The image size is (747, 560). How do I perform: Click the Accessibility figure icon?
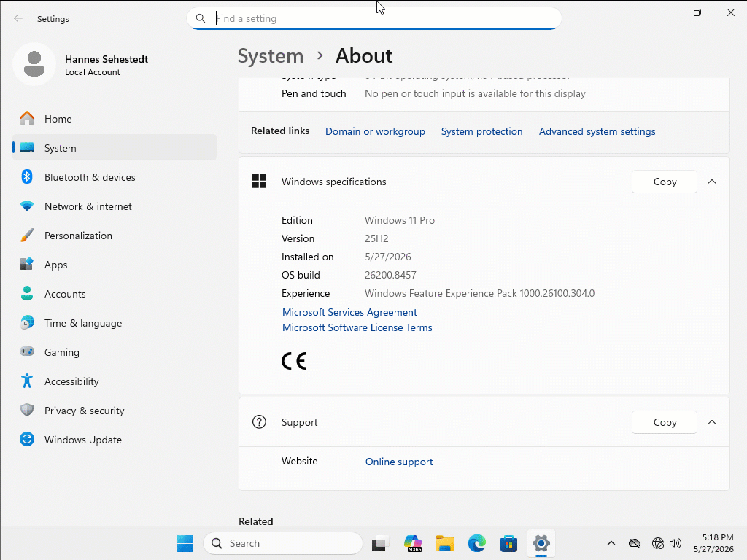pos(27,381)
